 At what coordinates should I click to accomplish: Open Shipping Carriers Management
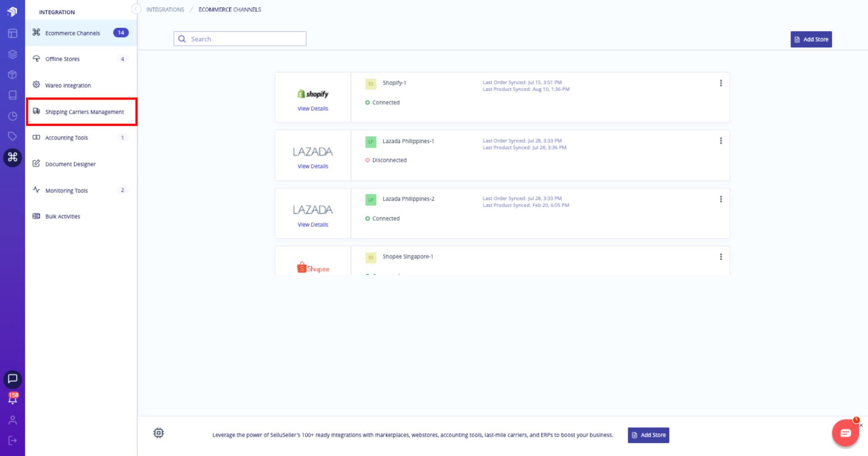click(x=82, y=112)
